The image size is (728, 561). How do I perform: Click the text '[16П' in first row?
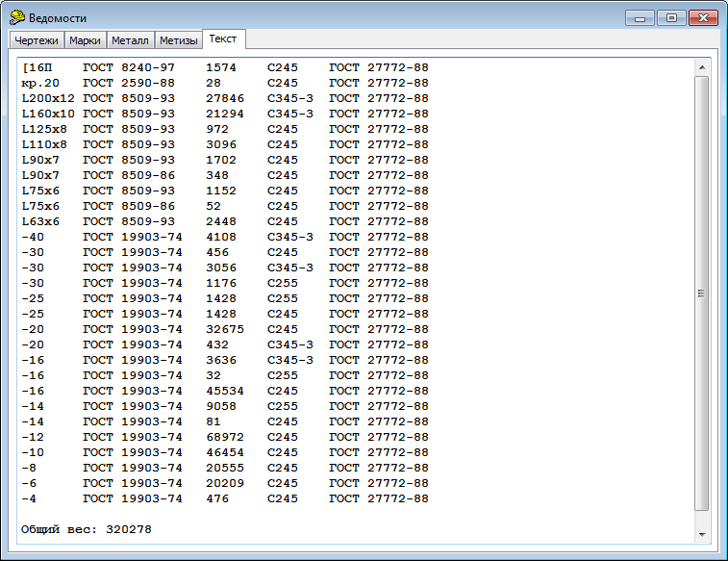pyautogui.click(x=38, y=67)
